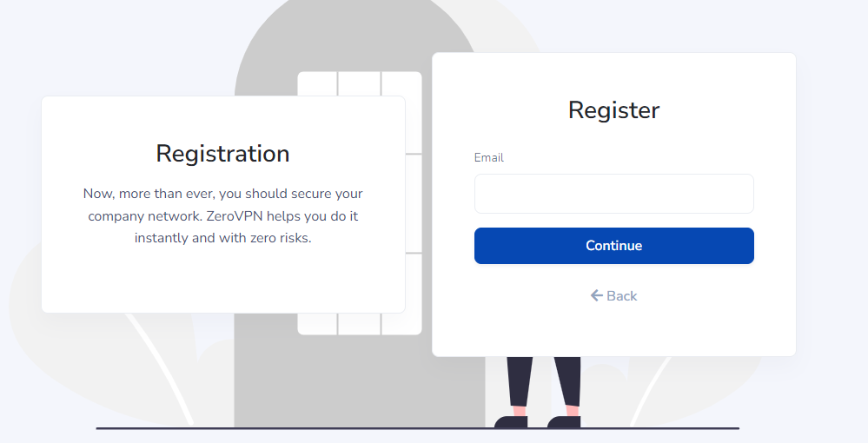Viewport: 868px width, 443px height.
Task: Click the person's right trouser leg
Action: (568, 382)
